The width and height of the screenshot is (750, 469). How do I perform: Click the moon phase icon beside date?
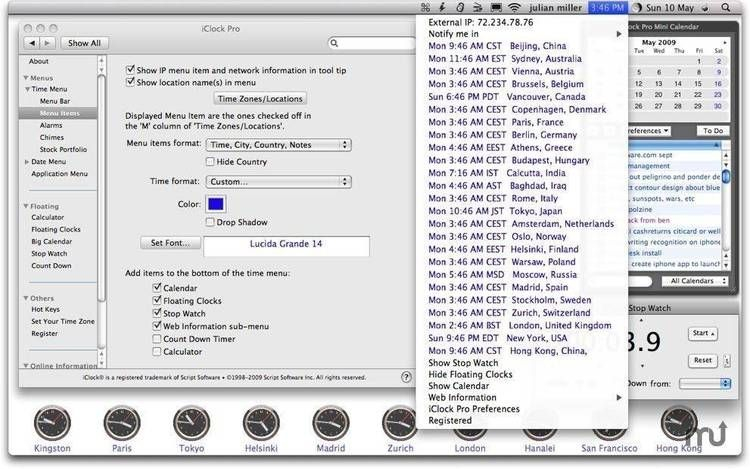click(637, 8)
